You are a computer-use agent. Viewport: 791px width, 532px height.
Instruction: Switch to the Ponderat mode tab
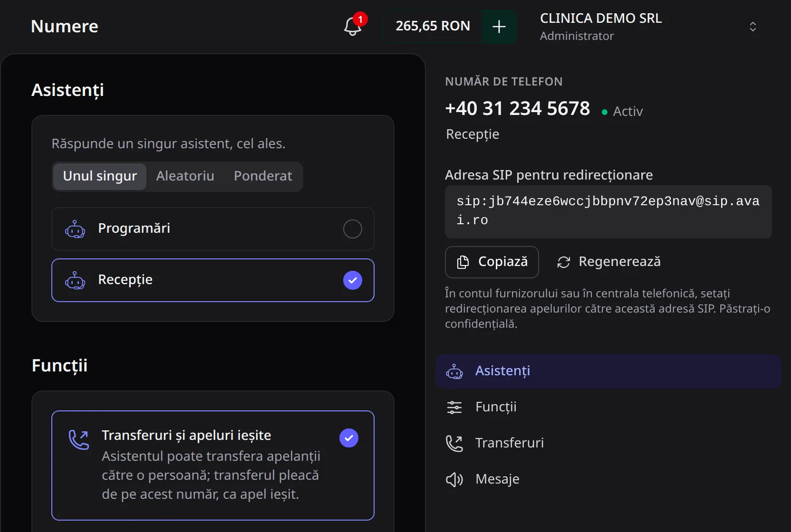pyautogui.click(x=263, y=176)
